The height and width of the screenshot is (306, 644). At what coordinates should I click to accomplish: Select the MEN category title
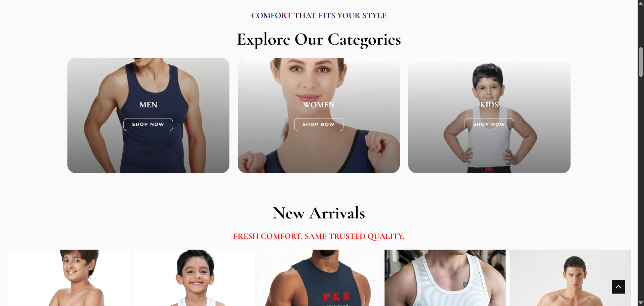coord(148,105)
